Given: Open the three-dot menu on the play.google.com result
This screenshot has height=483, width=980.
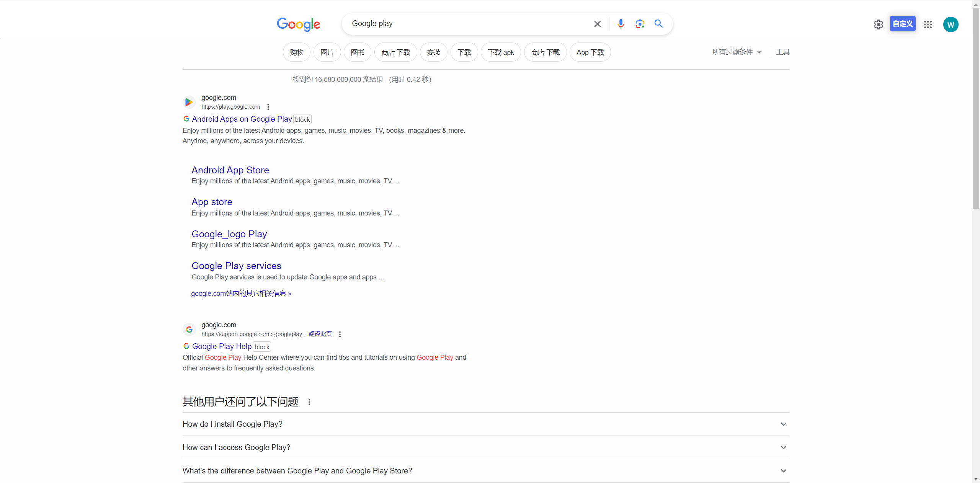Looking at the screenshot, I should [x=268, y=107].
